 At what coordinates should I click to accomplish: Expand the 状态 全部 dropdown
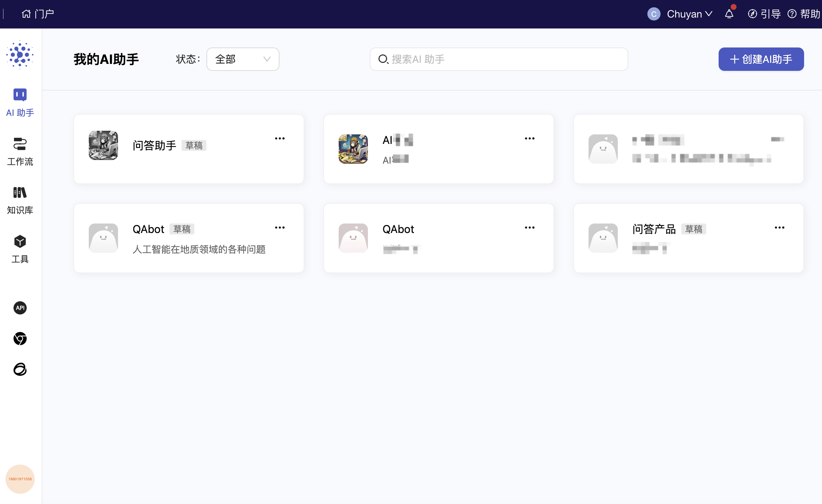pos(243,59)
